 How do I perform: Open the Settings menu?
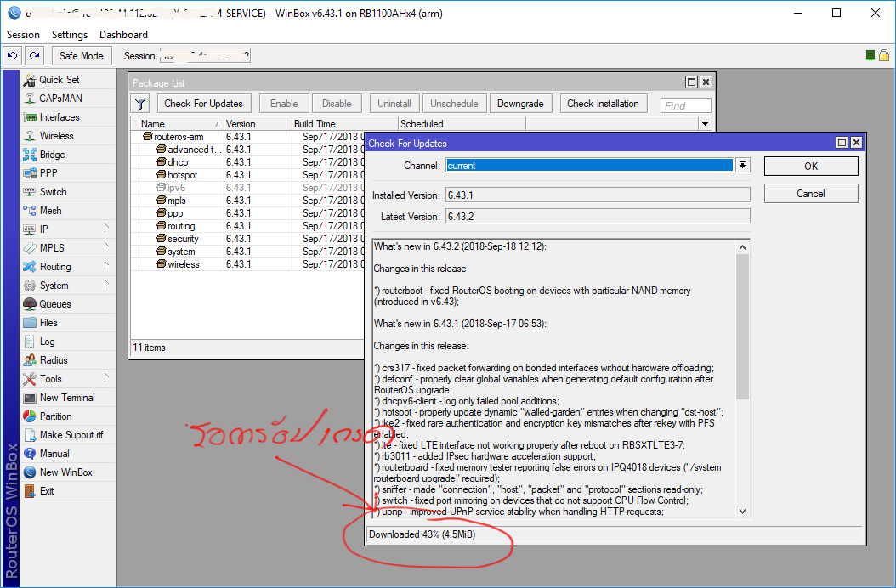pos(70,35)
